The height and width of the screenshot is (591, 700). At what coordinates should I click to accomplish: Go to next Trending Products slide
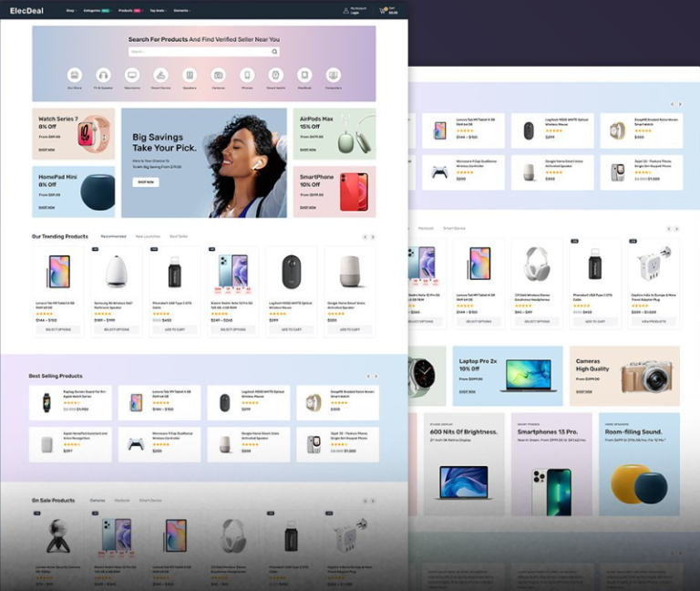(x=373, y=237)
